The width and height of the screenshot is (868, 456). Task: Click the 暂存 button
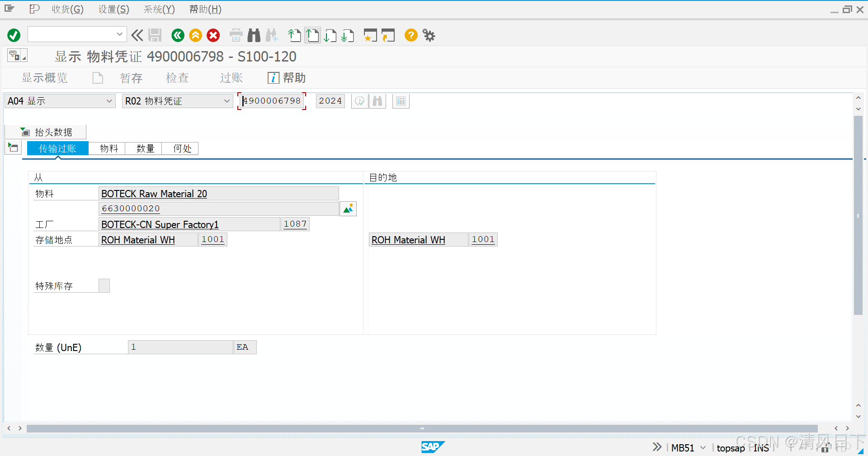(x=131, y=78)
